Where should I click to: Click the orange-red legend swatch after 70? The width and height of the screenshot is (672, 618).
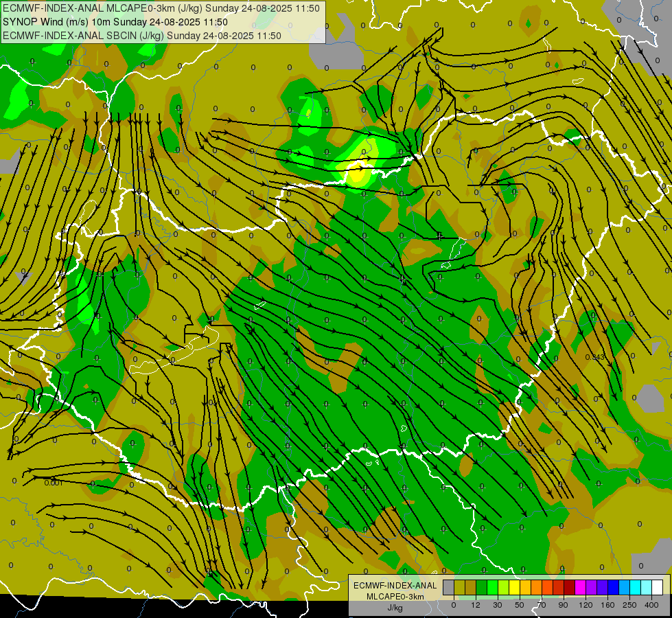[548, 587]
